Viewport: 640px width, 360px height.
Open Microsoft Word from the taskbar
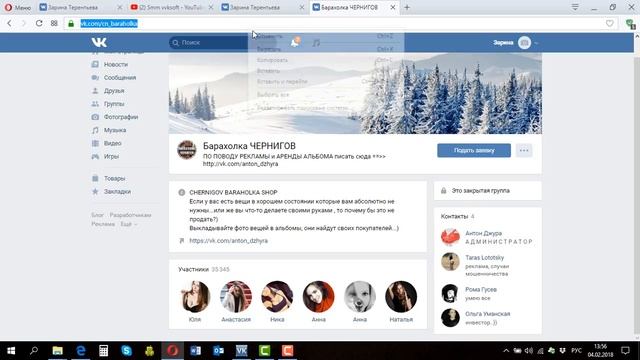(x=196, y=351)
